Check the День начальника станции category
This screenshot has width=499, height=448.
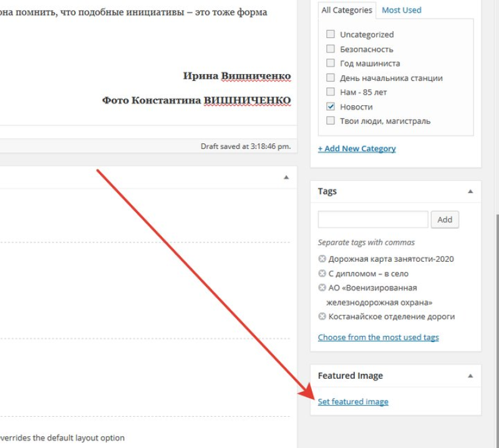(331, 78)
